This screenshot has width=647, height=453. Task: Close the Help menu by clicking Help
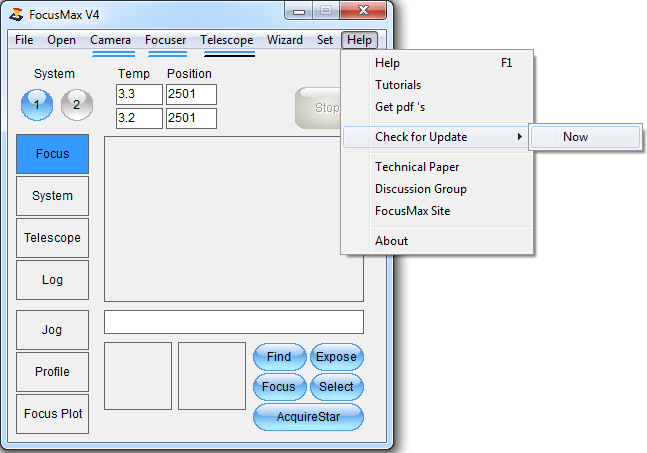(359, 40)
